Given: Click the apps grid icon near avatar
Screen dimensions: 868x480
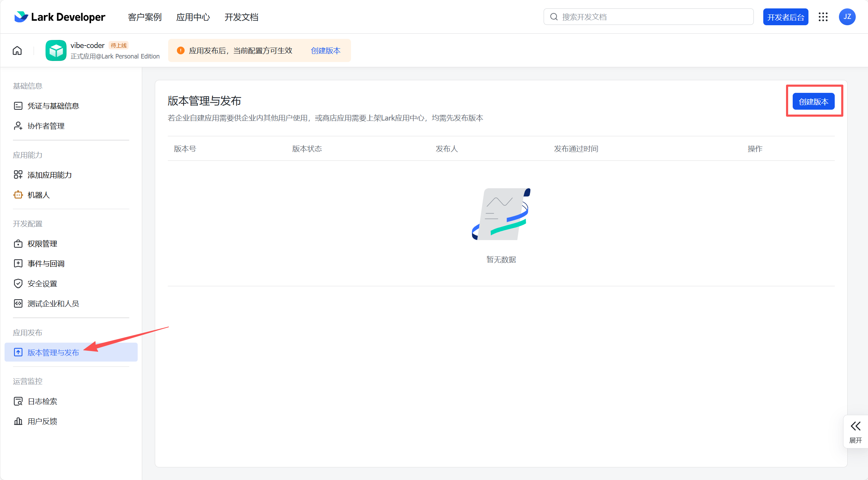Looking at the screenshot, I should [x=823, y=16].
